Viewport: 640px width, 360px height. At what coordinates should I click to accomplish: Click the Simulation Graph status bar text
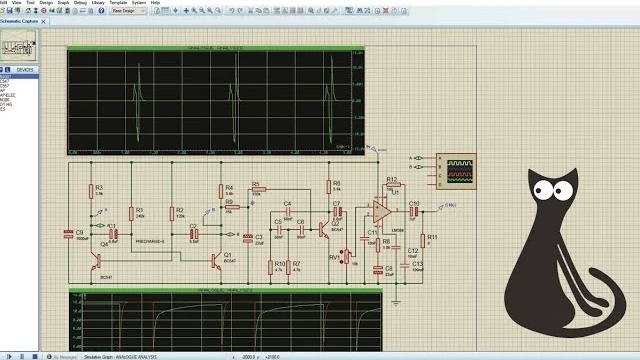(x=120, y=357)
